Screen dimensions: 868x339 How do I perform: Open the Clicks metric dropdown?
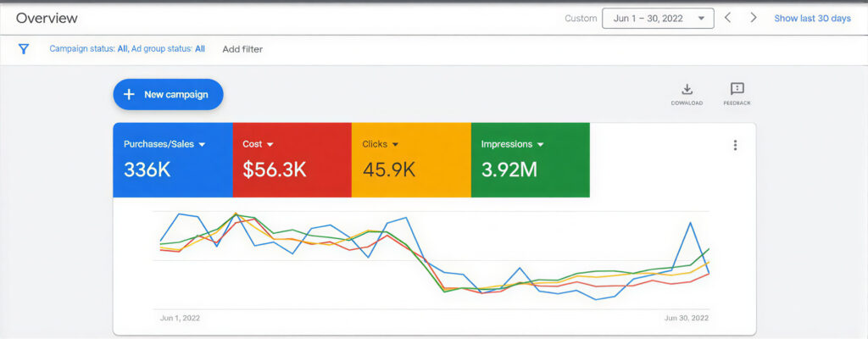(x=395, y=145)
